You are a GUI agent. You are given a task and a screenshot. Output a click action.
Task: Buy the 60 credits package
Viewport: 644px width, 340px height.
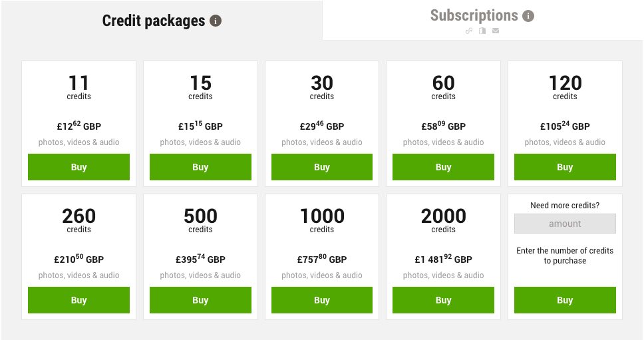[x=443, y=167]
